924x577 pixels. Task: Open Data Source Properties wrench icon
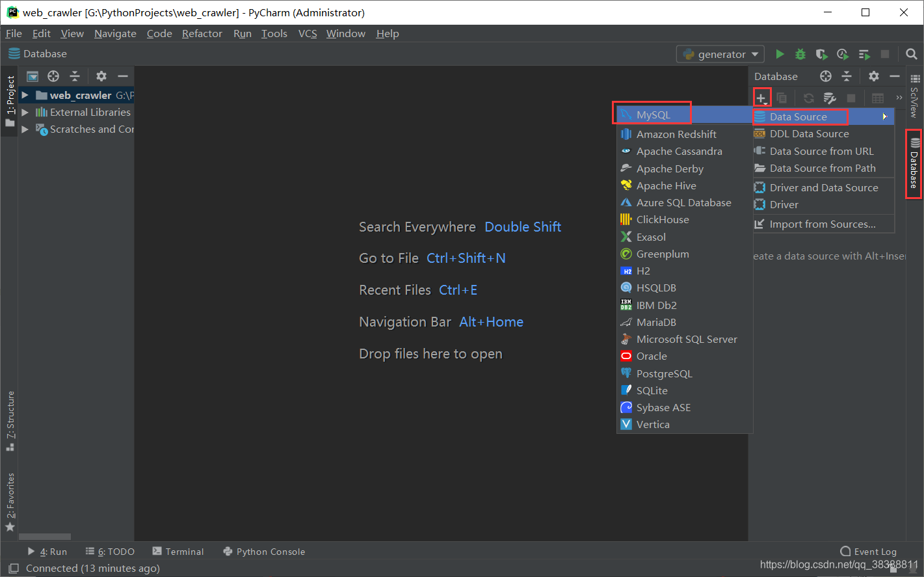tap(830, 98)
